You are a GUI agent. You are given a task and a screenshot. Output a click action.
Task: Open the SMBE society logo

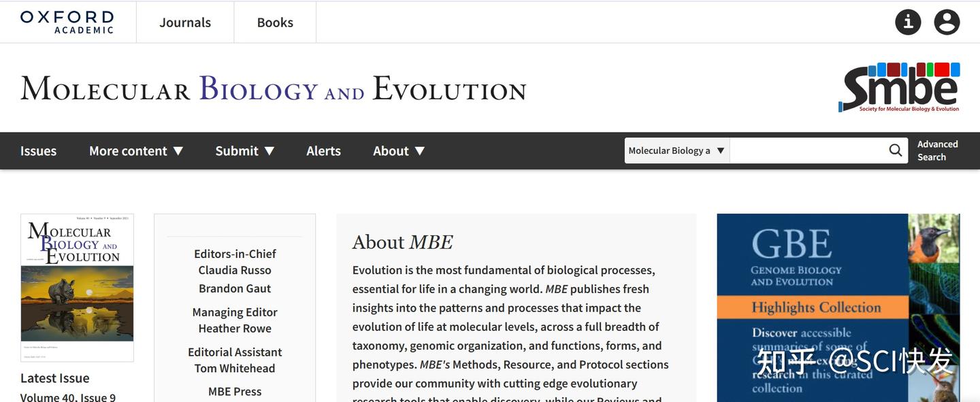click(898, 88)
